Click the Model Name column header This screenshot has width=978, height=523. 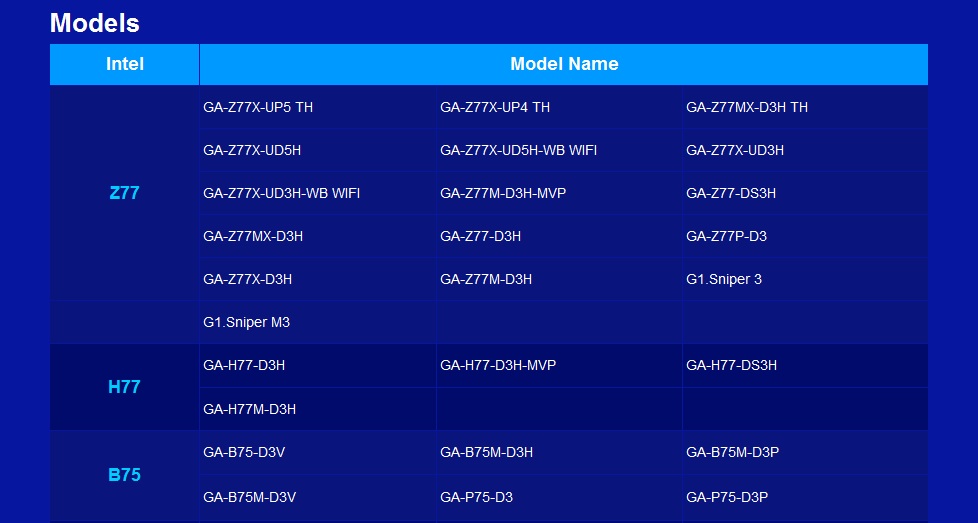tap(564, 64)
